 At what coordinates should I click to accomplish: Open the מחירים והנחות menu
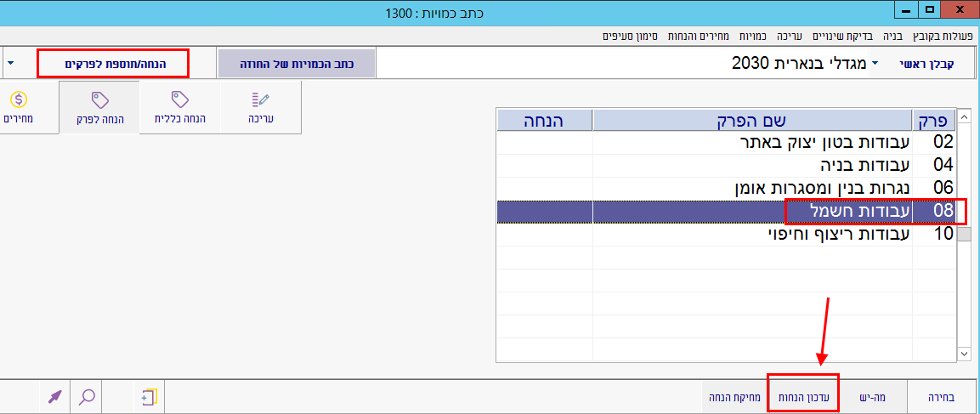click(699, 36)
